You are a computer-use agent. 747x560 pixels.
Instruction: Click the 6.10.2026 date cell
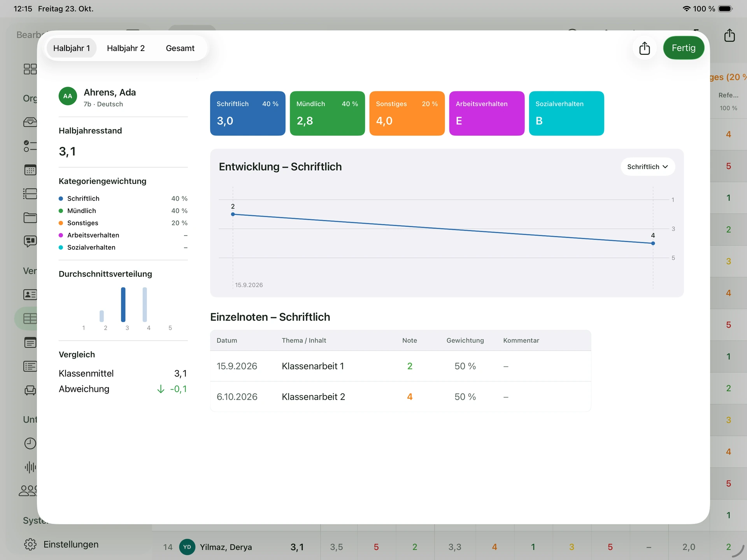coord(237,397)
